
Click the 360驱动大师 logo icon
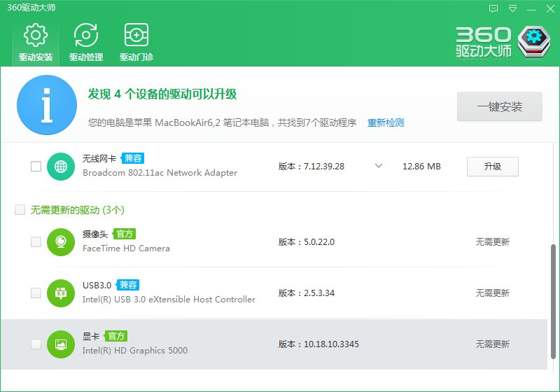(534, 41)
